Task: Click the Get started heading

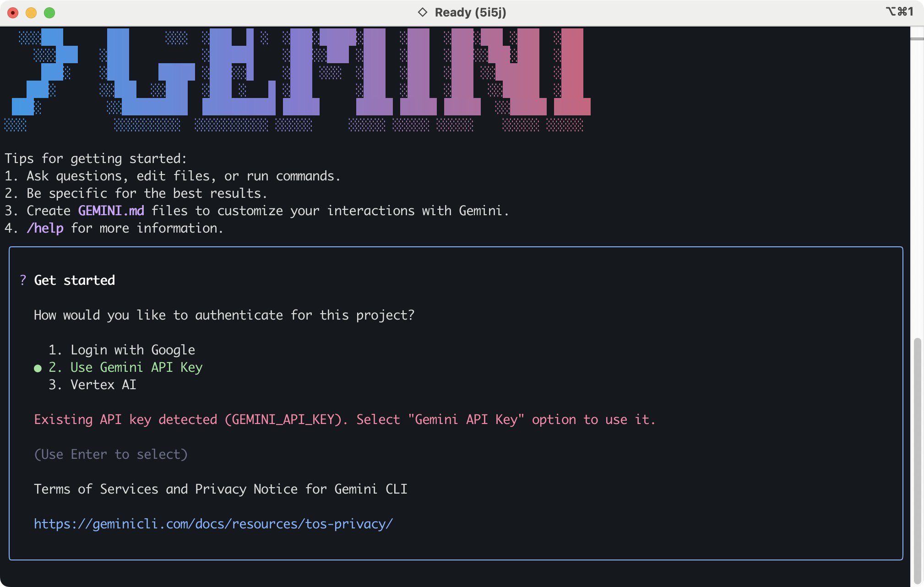Action: coord(74,280)
